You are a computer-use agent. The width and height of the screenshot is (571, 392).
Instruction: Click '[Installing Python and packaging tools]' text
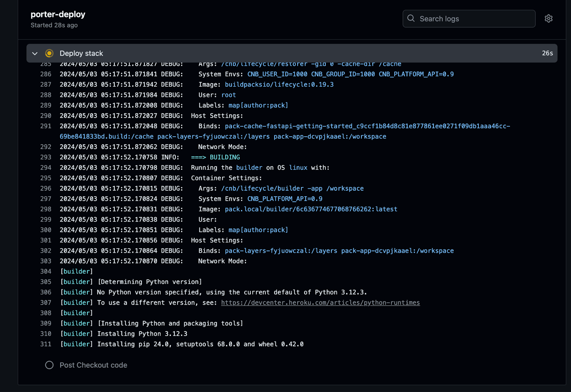pos(170,324)
